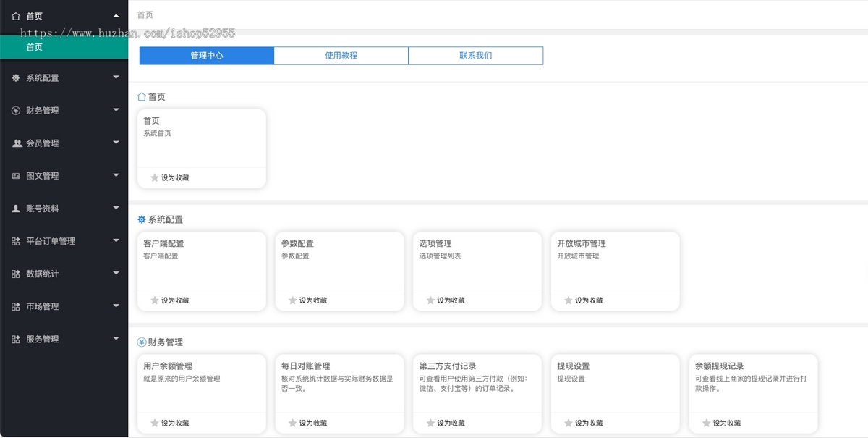Click the yen icon beside sidebar 财务管理
The image size is (868, 438).
click(x=16, y=110)
